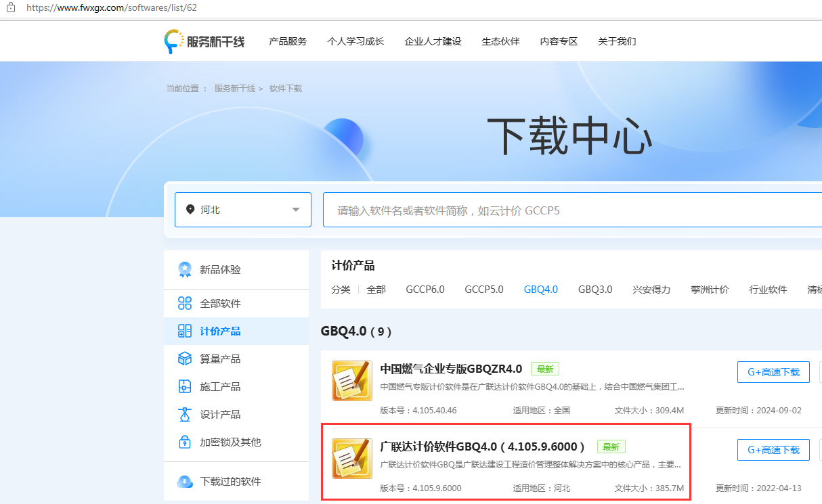Click the 新品体验 medal icon

(x=185, y=269)
